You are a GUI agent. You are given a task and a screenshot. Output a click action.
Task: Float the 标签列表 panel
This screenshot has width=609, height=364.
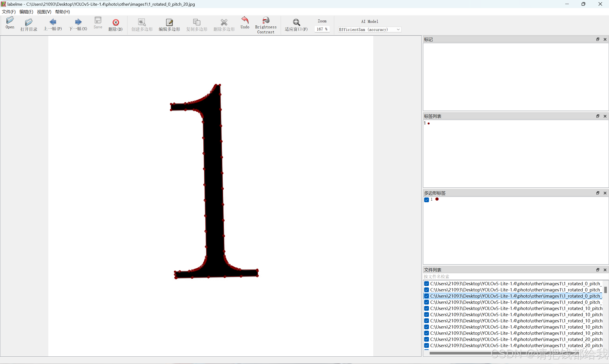[x=598, y=116]
